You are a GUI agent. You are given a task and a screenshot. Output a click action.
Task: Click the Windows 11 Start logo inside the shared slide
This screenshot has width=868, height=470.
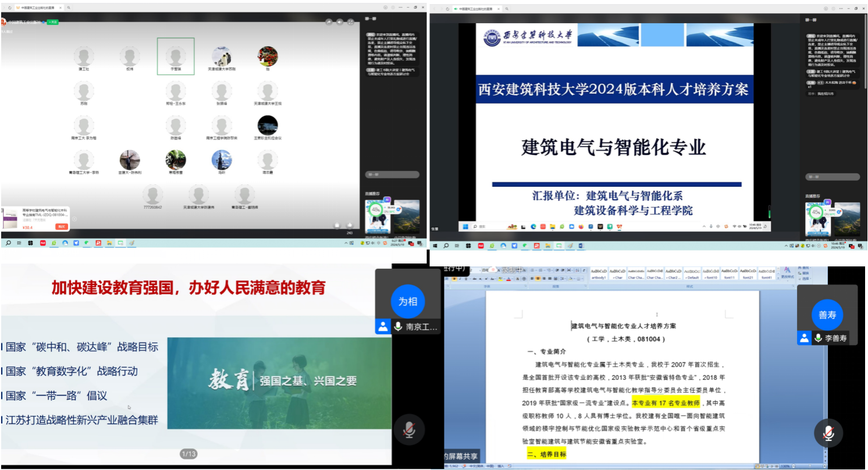pos(465,226)
